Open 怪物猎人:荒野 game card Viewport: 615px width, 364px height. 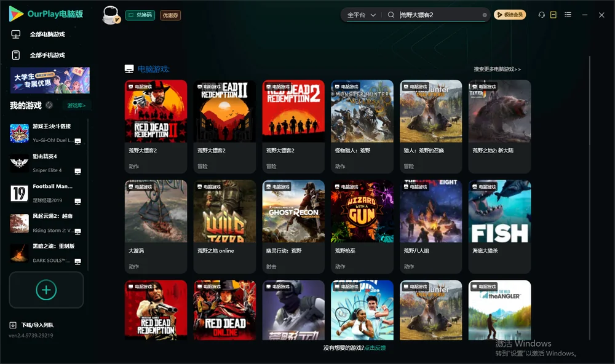click(x=362, y=126)
